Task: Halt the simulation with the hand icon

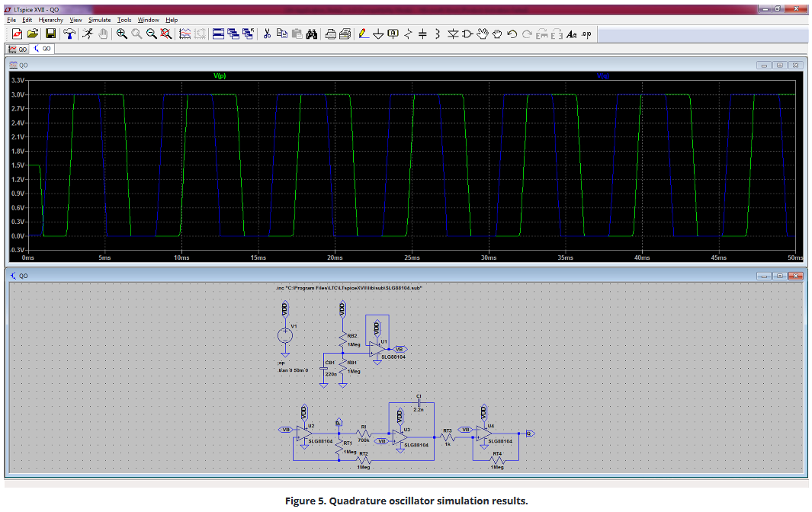Action: (x=103, y=34)
